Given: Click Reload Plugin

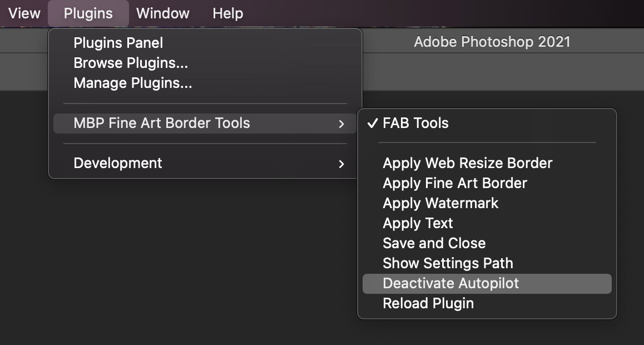Looking at the screenshot, I should (428, 303).
